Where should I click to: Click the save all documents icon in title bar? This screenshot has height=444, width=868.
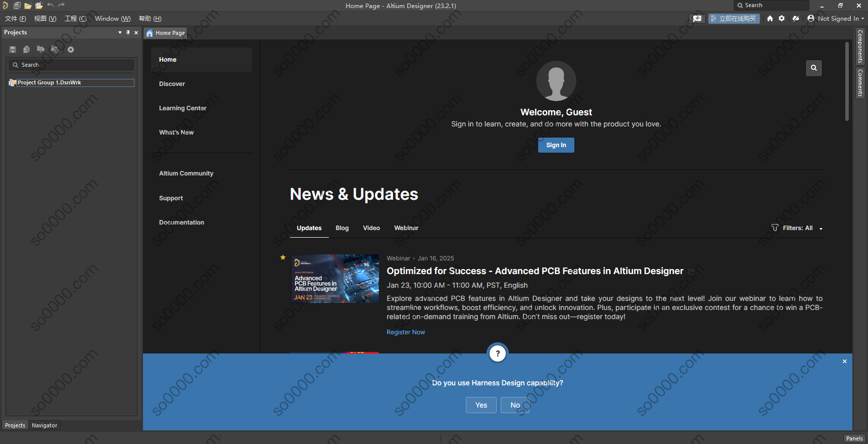(x=17, y=6)
